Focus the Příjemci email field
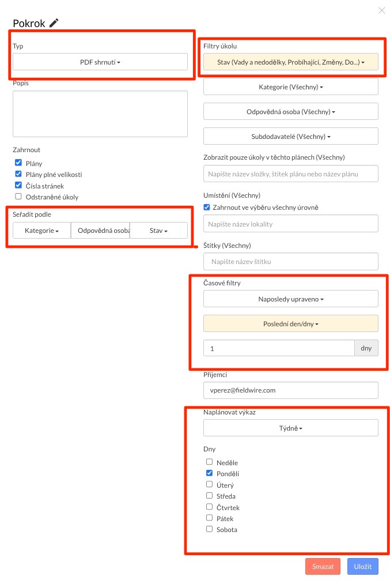The width and height of the screenshot is (390, 588). (x=290, y=390)
